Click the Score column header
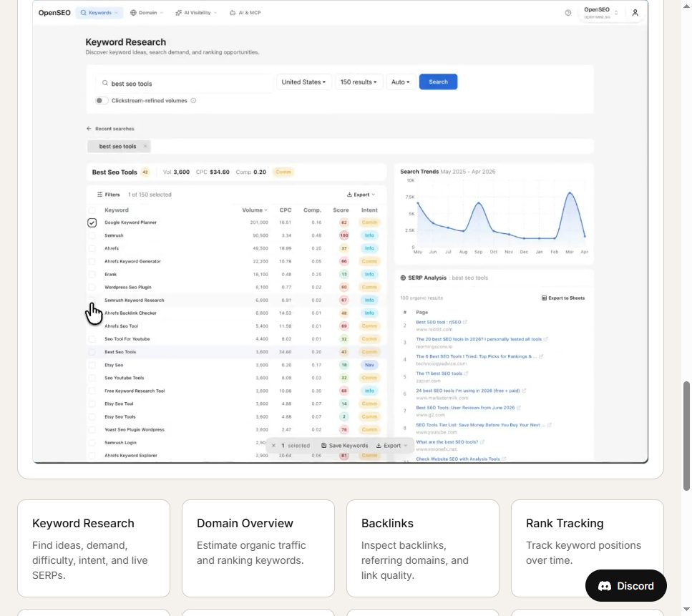The height and width of the screenshot is (616, 692). point(341,210)
